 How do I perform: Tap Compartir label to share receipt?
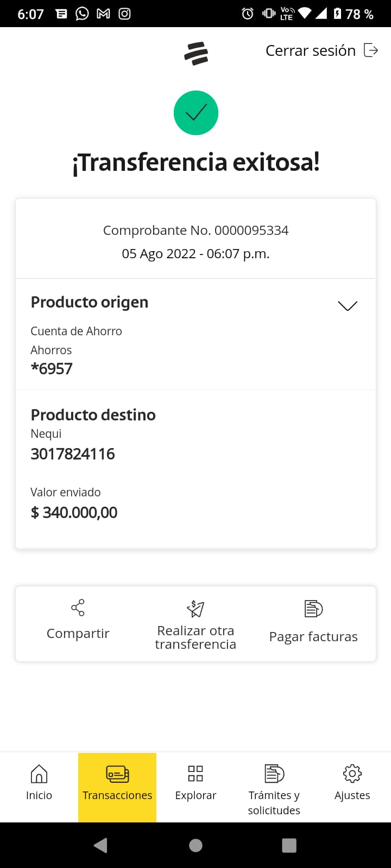[78, 634]
